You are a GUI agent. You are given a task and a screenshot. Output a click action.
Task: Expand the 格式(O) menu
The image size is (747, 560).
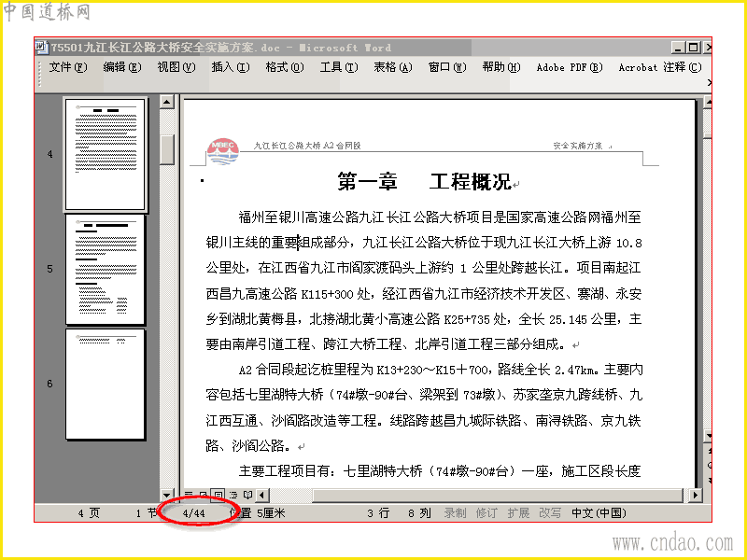click(x=285, y=67)
